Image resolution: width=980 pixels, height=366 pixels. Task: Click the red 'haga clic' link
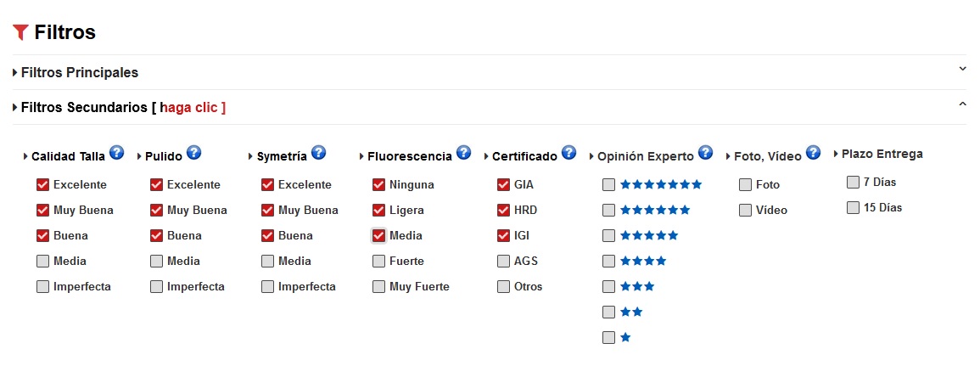click(x=193, y=108)
